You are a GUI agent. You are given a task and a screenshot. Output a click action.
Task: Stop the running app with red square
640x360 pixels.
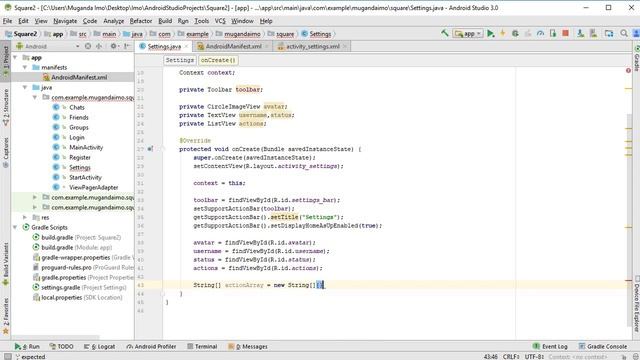point(565,33)
